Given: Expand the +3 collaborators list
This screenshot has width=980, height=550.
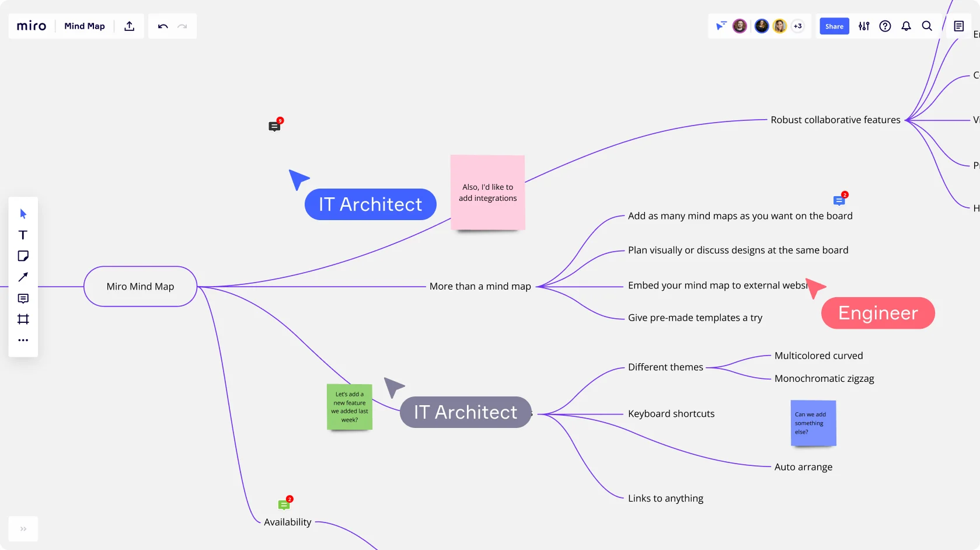Looking at the screenshot, I should click(798, 26).
